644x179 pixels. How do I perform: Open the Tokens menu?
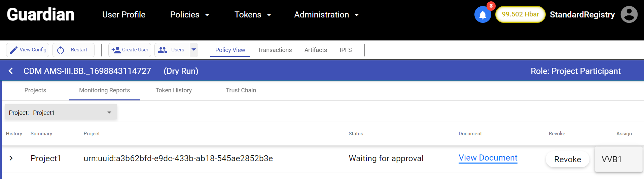click(x=253, y=15)
